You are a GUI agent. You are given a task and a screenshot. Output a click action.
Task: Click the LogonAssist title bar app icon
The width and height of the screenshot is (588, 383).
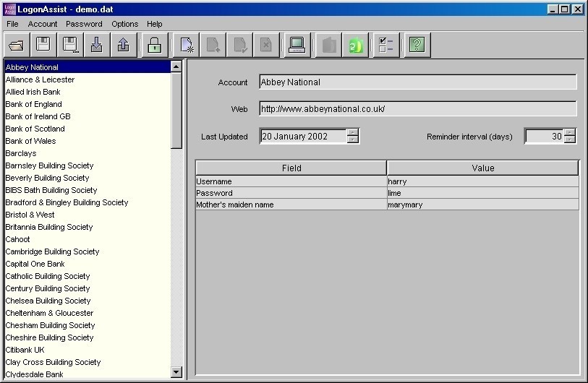tap(9, 9)
